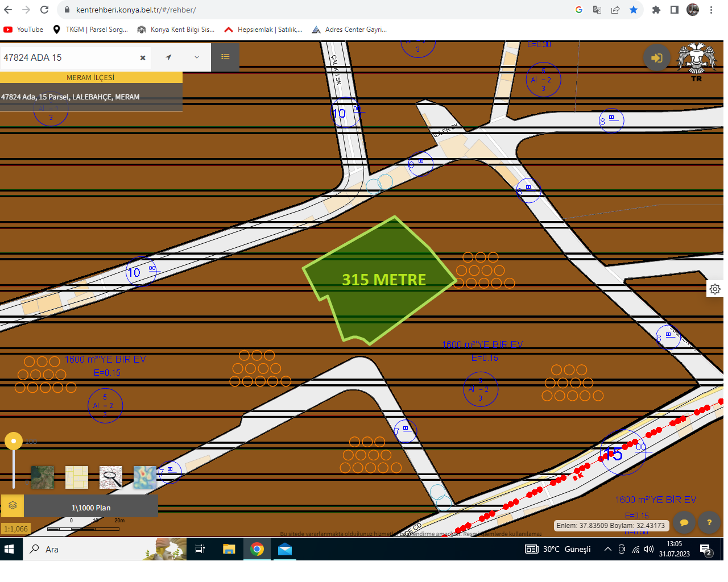
Task: Open the 'TKGM | Parsel Sorg...' bookmark
Action: tap(90, 30)
